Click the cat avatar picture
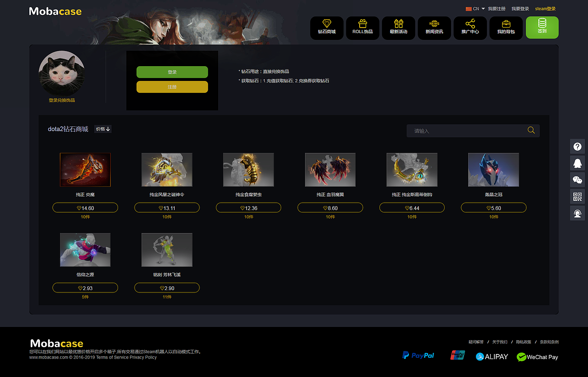Screen dimensions: 588x377 pos(62,74)
